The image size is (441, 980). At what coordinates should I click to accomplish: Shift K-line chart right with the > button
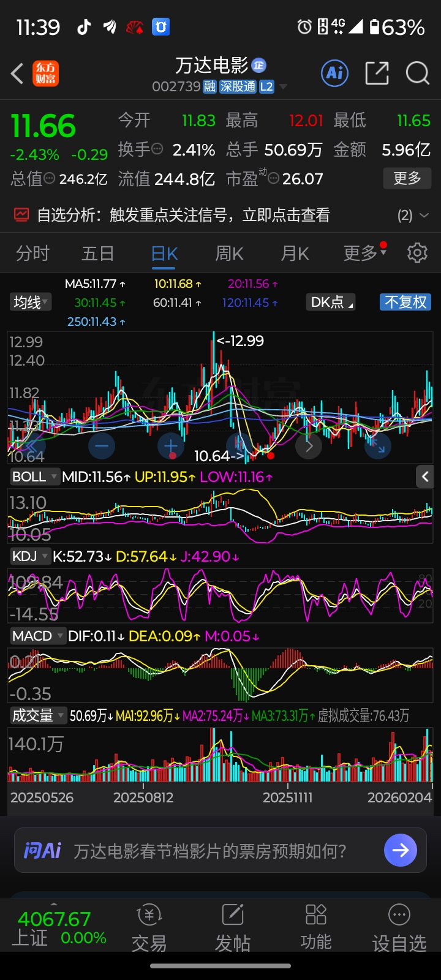pyautogui.click(x=309, y=446)
